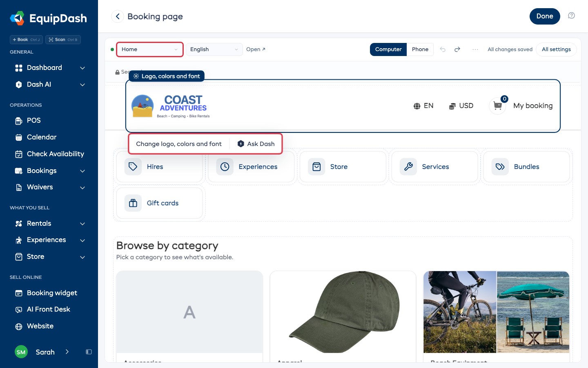Viewport: 588px width, 368px height.
Task: Click the globe EN language selector
Action: coord(423,106)
